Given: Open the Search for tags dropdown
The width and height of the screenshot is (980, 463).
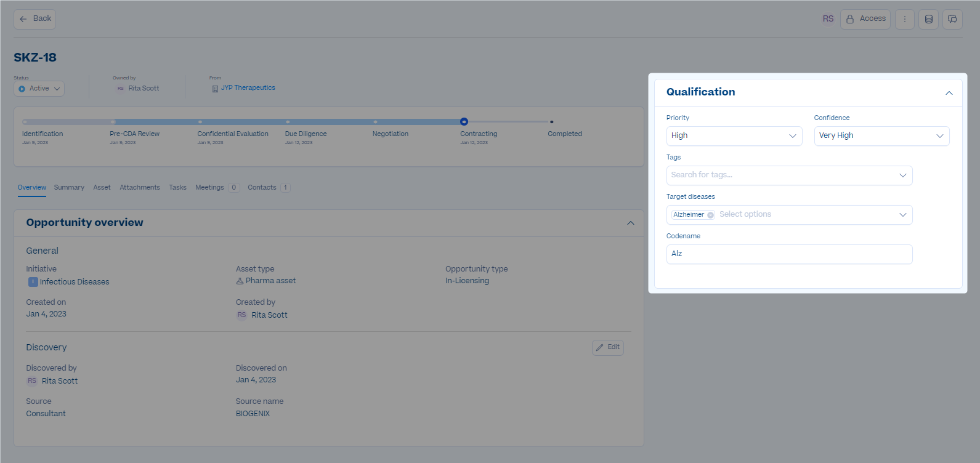Looking at the screenshot, I should [x=789, y=175].
